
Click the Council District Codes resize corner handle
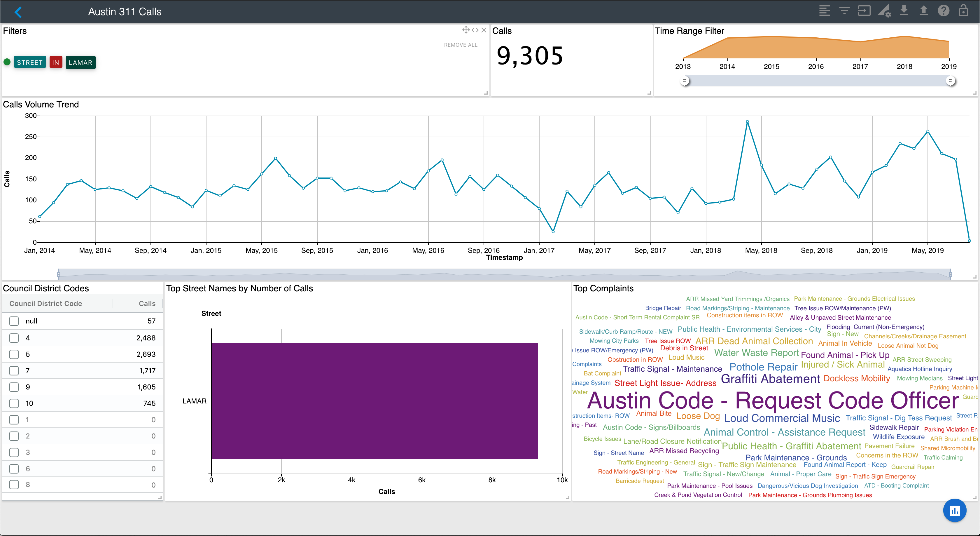click(x=160, y=497)
